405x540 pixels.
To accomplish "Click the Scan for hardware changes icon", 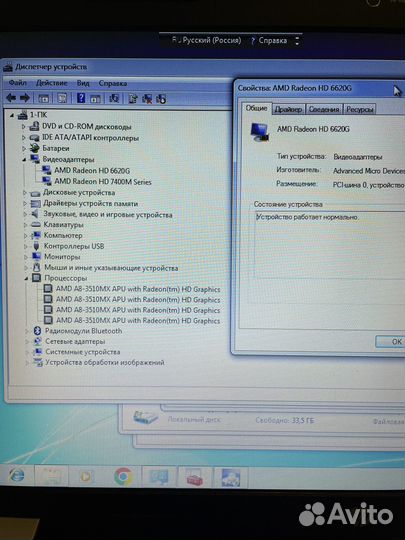I will pos(114,98).
